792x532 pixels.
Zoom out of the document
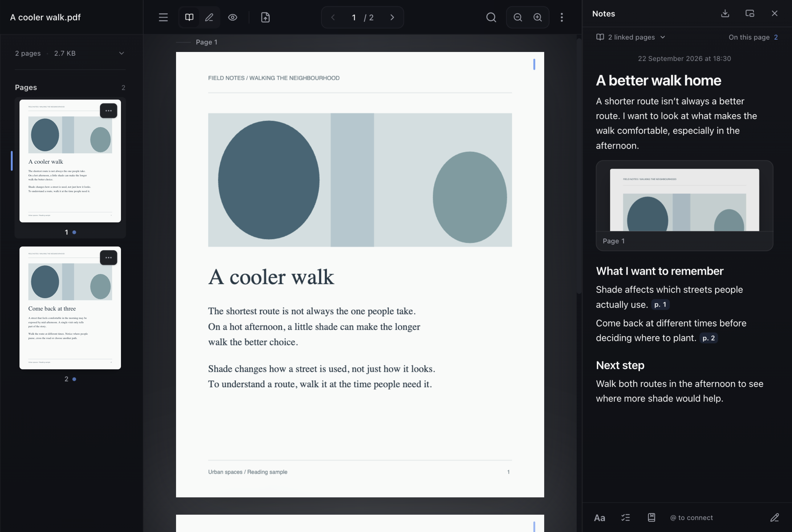coord(518,17)
